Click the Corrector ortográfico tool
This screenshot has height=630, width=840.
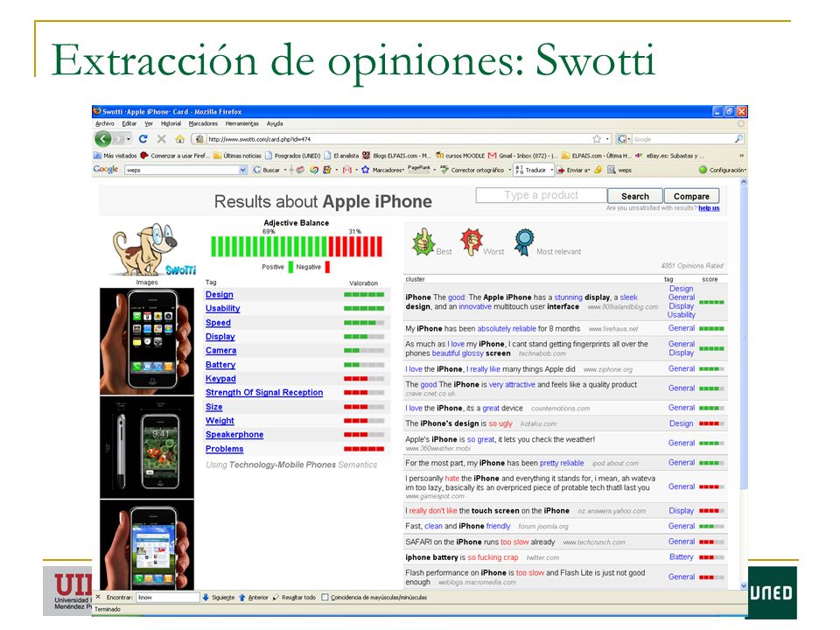[x=472, y=170]
